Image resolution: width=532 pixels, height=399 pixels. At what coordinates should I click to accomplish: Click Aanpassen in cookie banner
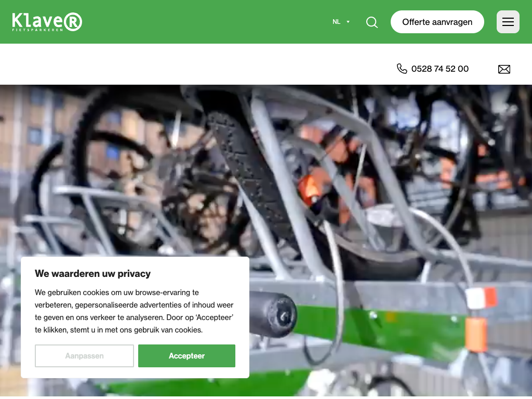point(84,356)
